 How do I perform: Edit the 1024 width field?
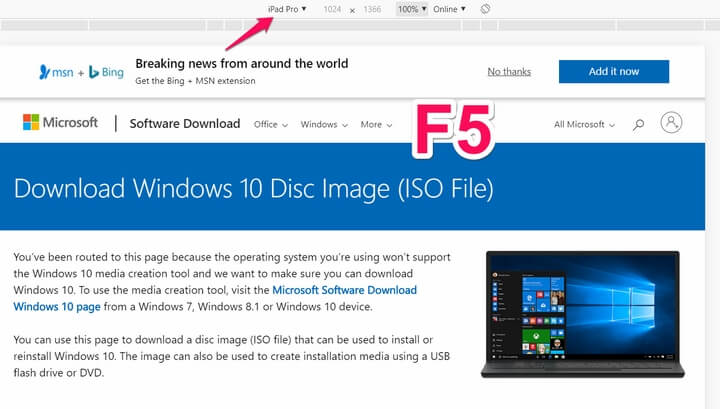click(x=332, y=9)
